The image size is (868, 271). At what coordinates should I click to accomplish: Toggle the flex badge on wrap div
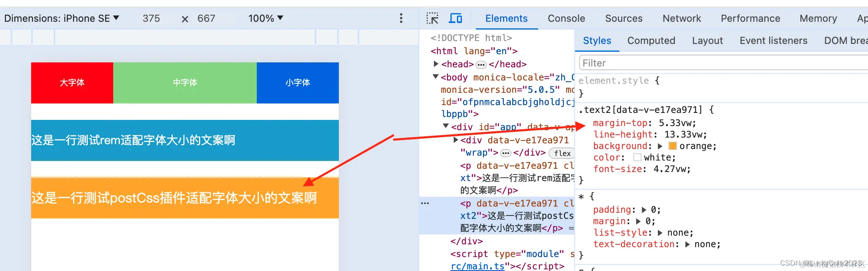click(x=562, y=153)
